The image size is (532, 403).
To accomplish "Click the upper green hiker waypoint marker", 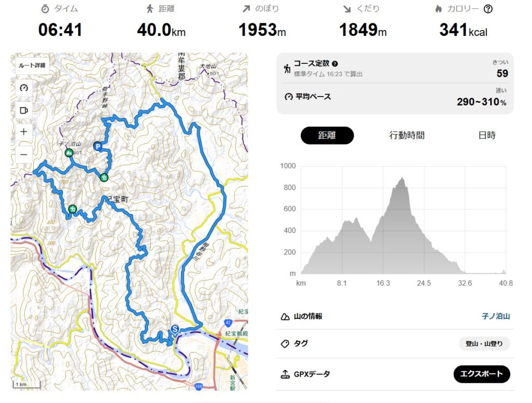I will tap(104, 178).
